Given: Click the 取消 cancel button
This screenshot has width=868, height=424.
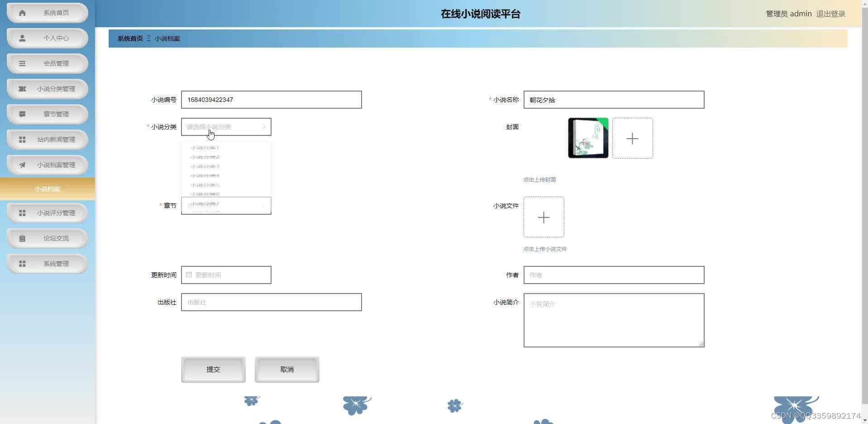Looking at the screenshot, I should (x=287, y=369).
